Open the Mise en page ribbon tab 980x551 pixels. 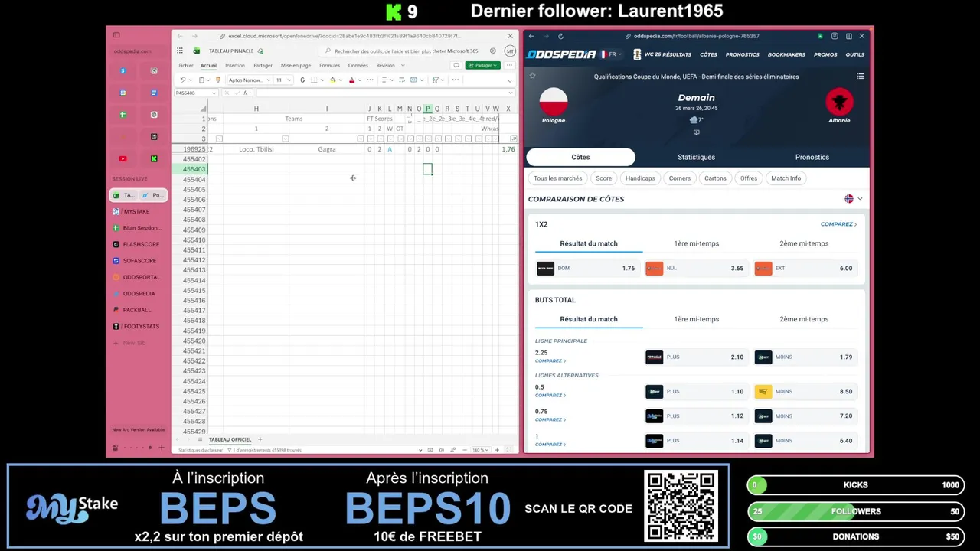click(x=296, y=66)
